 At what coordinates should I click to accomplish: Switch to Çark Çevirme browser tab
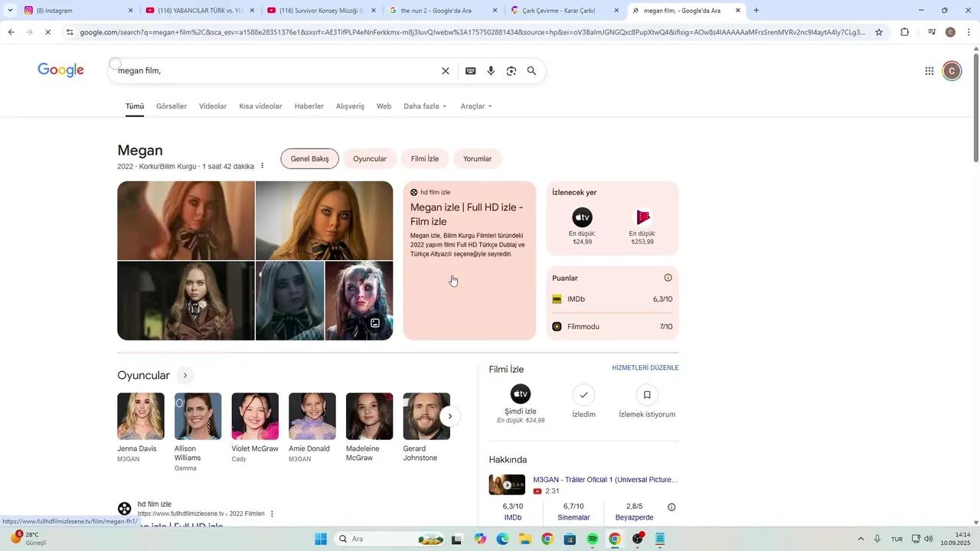[x=565, y=11]
